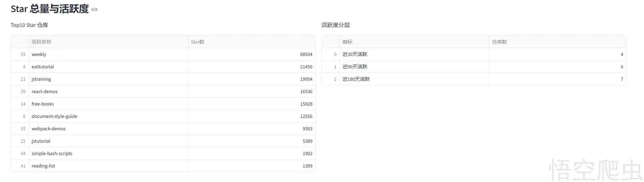
Task: Select row index 59 cell
Action: click(x=23, y=55)
